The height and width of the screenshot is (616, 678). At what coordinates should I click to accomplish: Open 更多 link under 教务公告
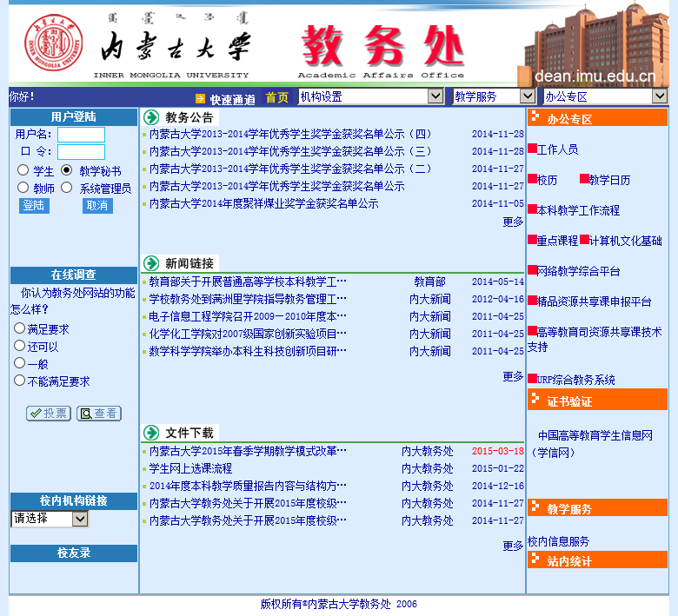point(513,222)
